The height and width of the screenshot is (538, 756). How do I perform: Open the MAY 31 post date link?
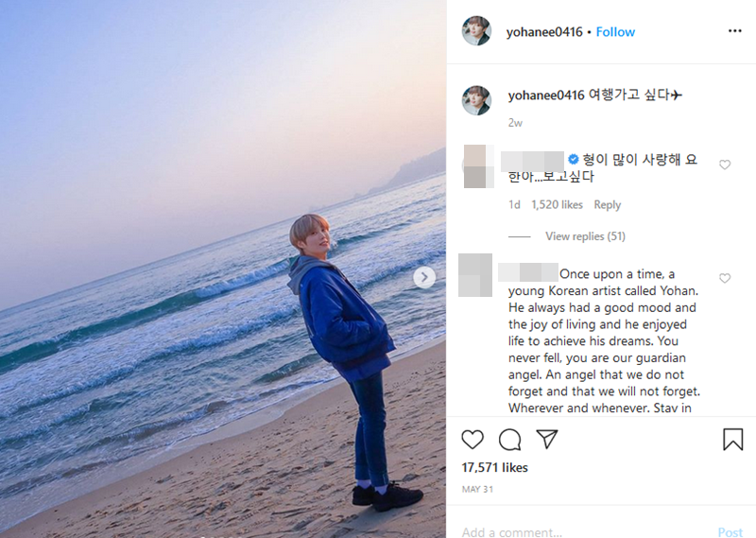476,489
